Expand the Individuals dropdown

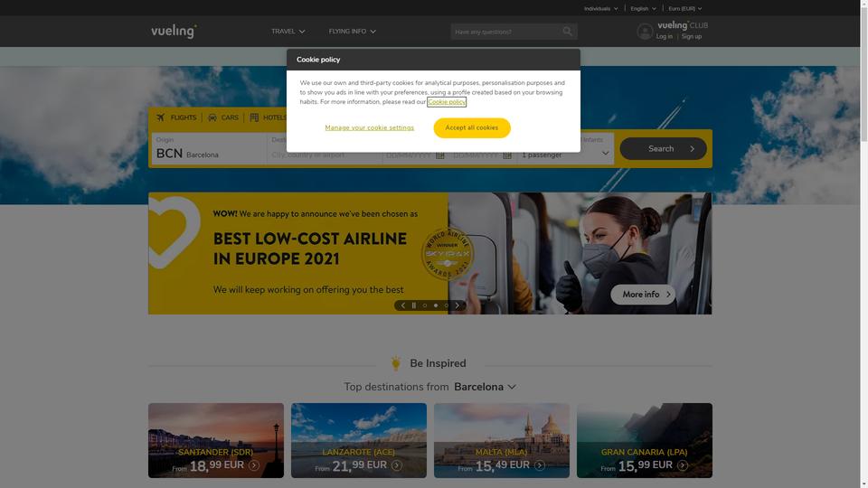[601, 8]
